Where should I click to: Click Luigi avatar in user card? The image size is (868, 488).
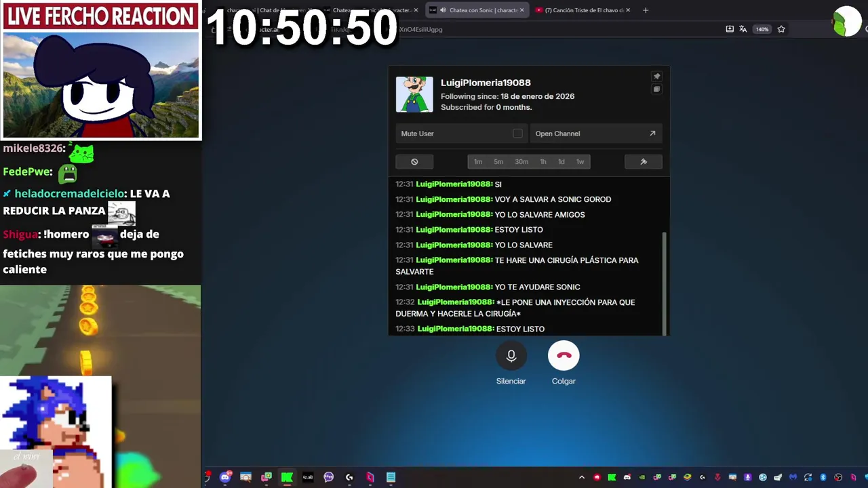(414, 94)
